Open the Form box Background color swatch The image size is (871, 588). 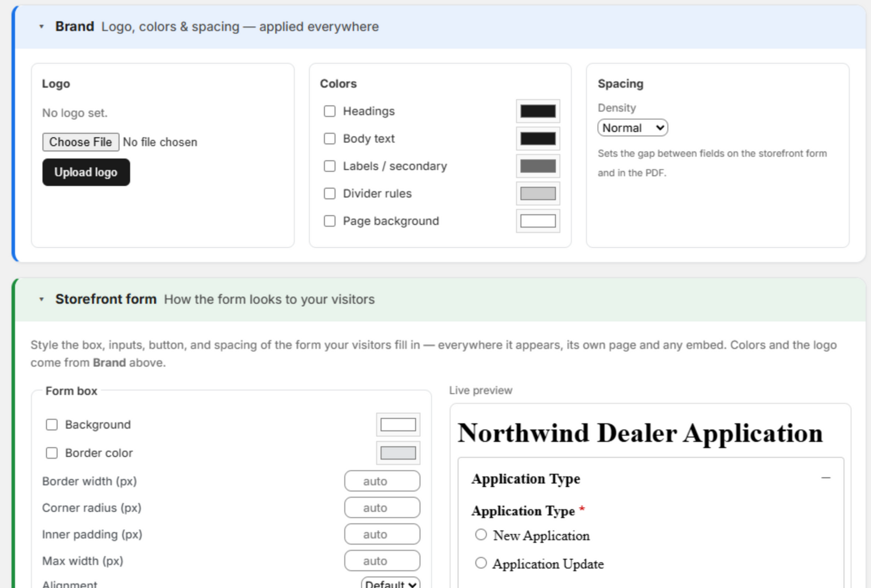pyautogui.click(x=398, y=425)
